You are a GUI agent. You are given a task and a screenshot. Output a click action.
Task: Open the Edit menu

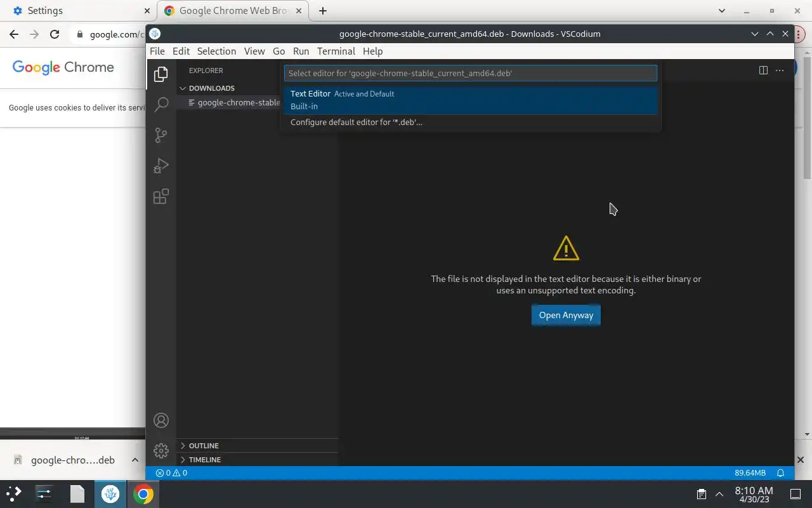point(181,51)
